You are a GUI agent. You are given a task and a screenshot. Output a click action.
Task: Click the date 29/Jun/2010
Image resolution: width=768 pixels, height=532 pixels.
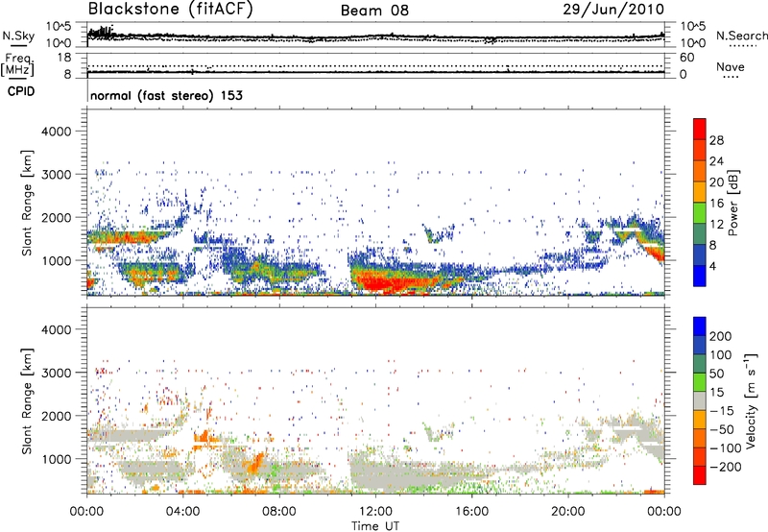(x=613, y=10)
